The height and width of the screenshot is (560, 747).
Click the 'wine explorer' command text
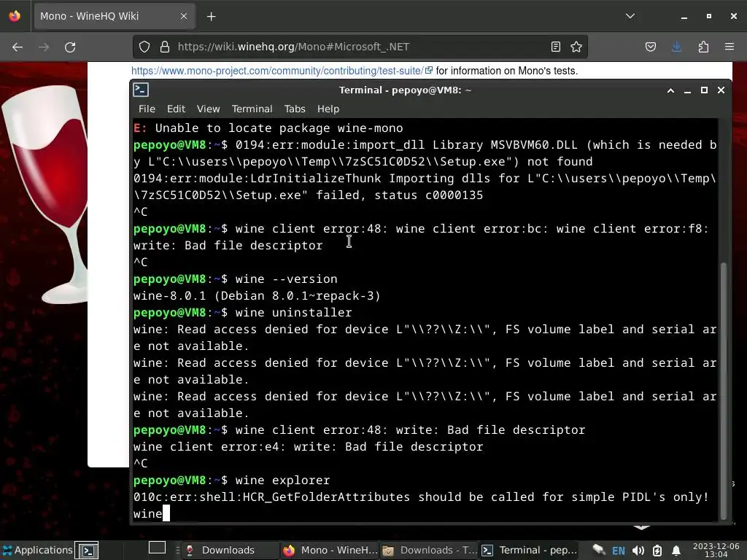(x=282, y=480)
